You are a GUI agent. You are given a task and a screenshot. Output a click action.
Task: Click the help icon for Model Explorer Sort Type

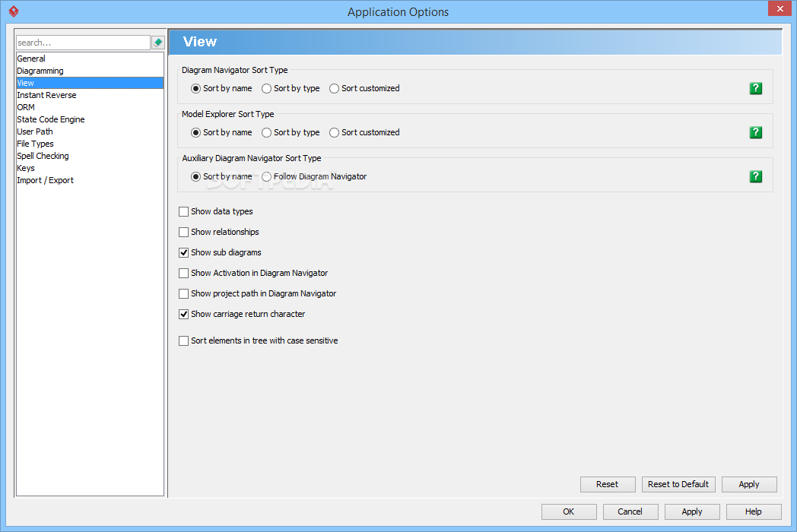coord(755,132)
